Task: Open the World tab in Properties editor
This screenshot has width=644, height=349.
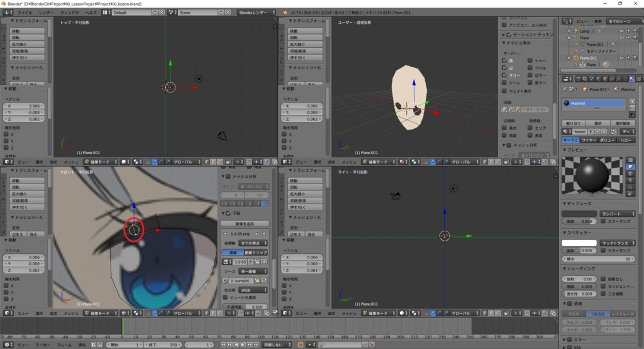Action: 599,79
